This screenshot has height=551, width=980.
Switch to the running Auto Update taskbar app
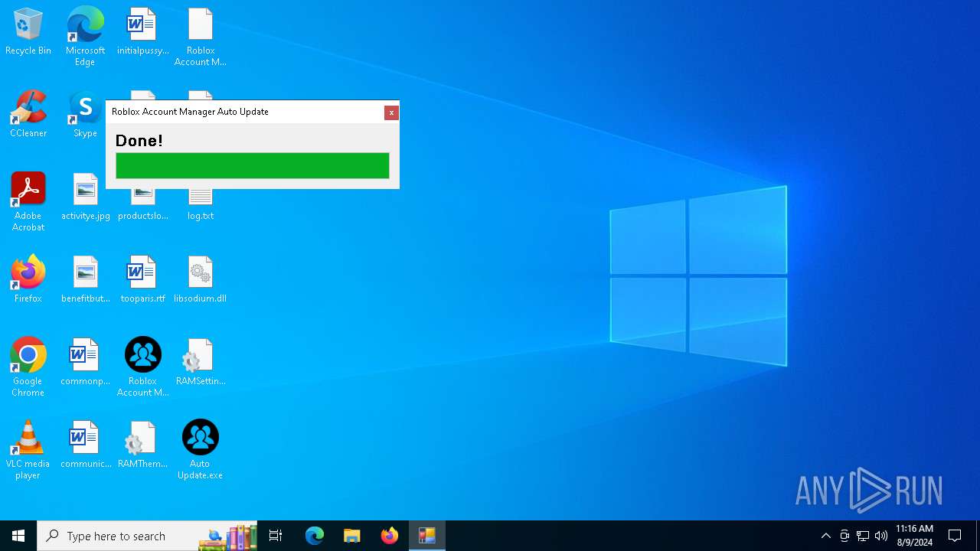[x=426, y=536]
